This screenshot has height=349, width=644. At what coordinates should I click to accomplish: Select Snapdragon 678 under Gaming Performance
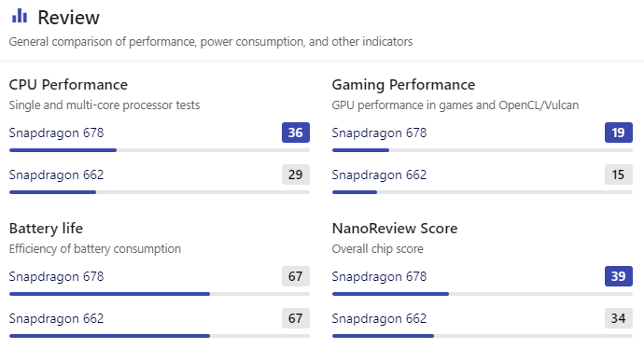click(379, 133)
